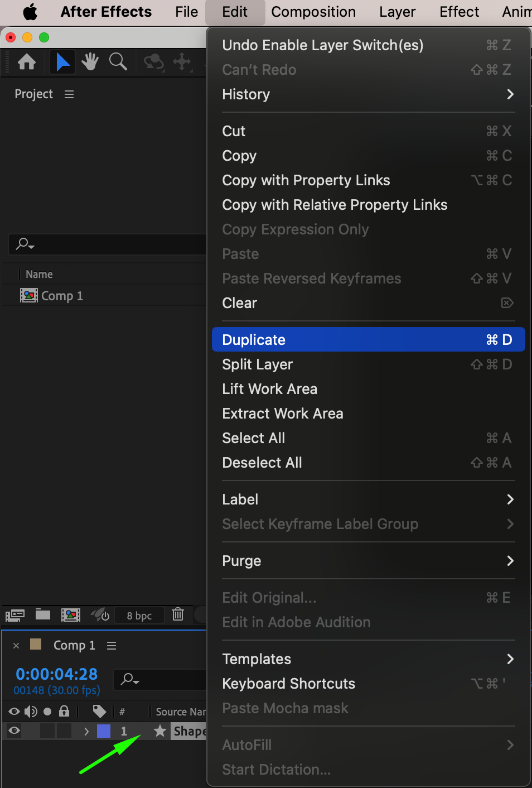This screenshot has width=532, height=788.
Task: Open the History submenu
Action: tap(368, 94)
